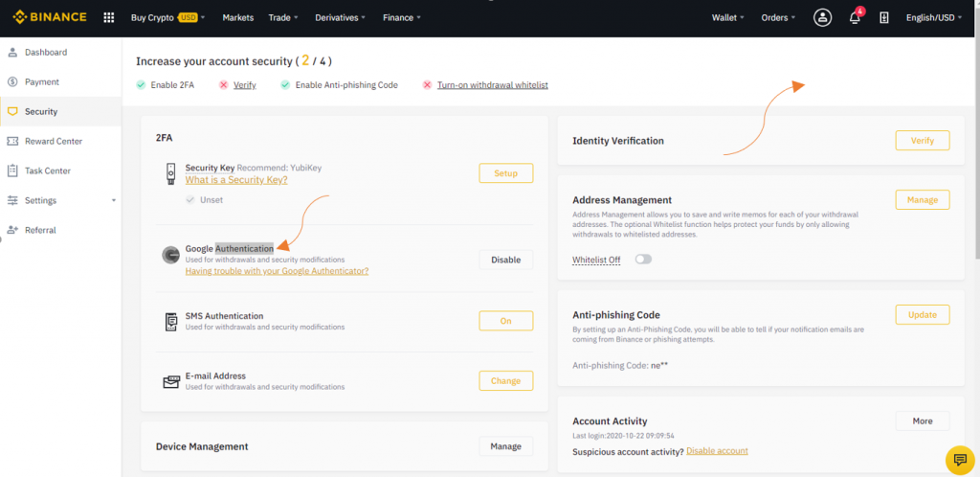Click the Security shield icon in sidebar
The height and width of the screenshot is (477, 980).
[x=11, y=112]
